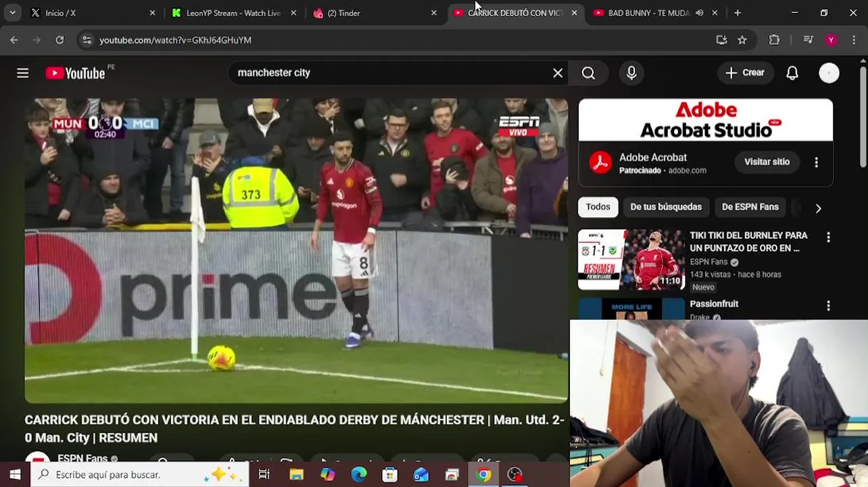Image resolution: width=868 pixels, height=487 pixels.
Task: Click the football video player
Action: 296,250
